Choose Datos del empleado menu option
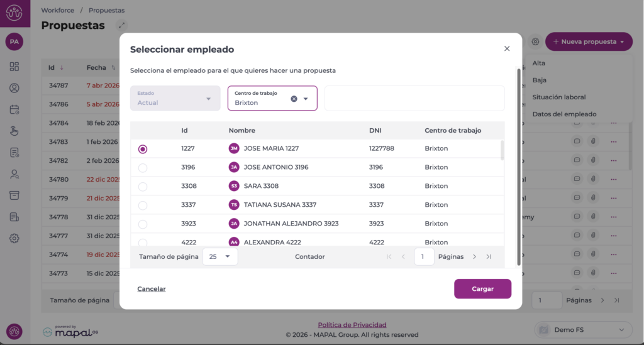 (563, 114)
